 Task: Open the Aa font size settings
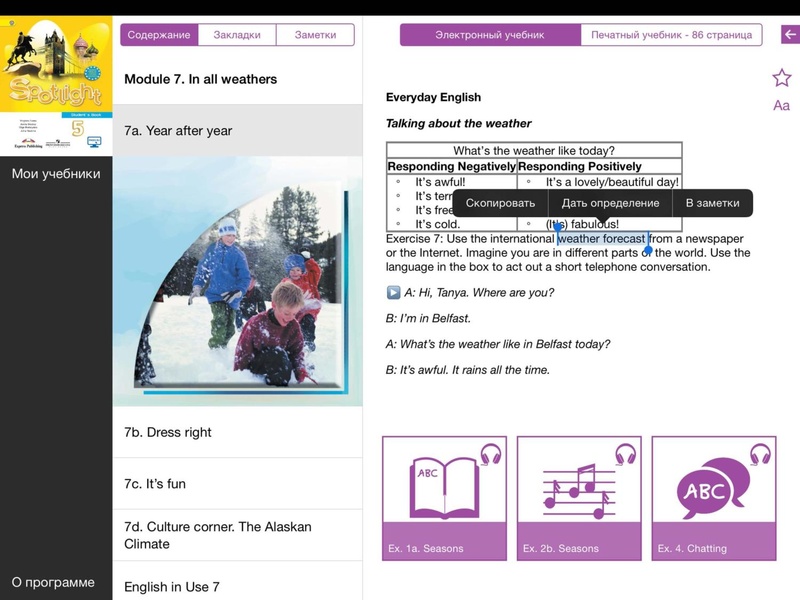[781, 105]
